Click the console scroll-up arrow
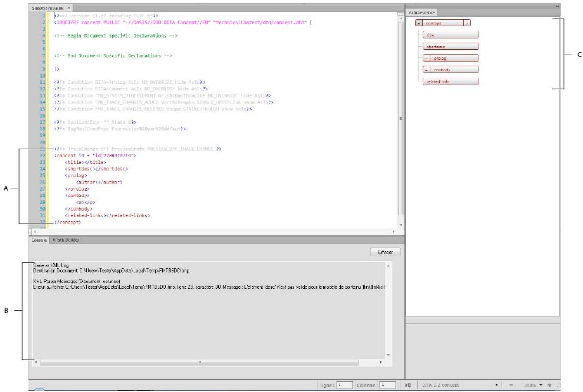The width and height of the screenshot is (583, 392). click(x=388, y=266)
